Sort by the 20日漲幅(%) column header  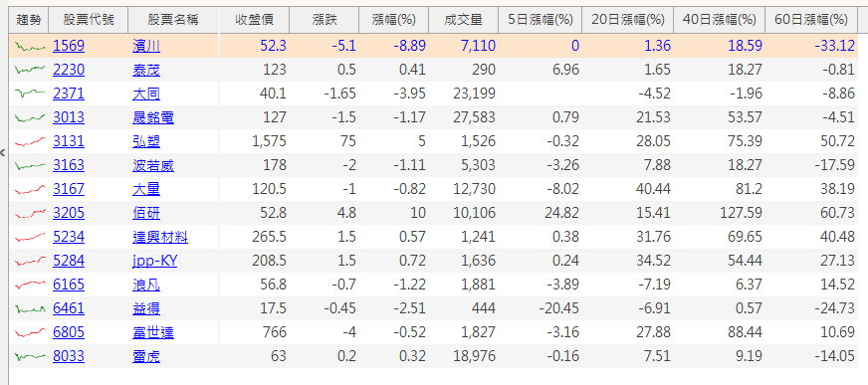click(628, 20)
